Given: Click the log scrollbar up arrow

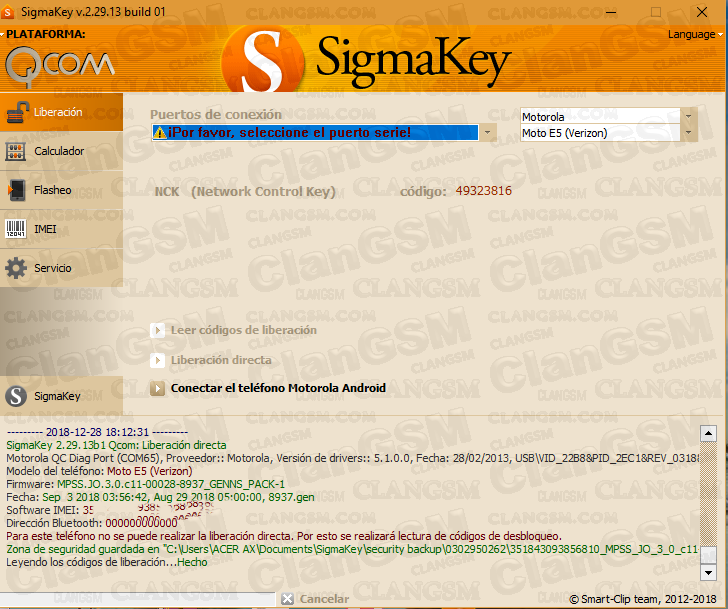Looking at the screenshot, I should tap(708, 434).
